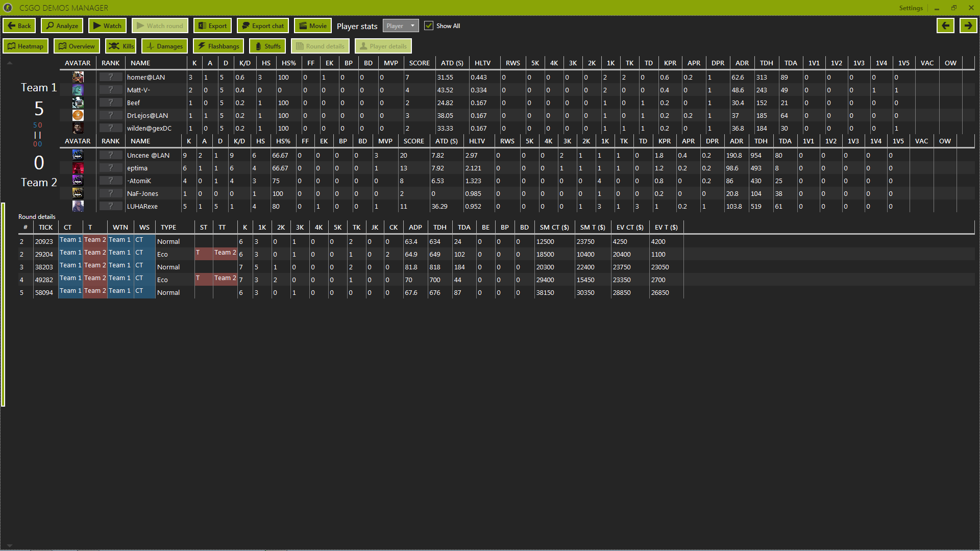Toggle the Show All checkbox

(429, 26)
